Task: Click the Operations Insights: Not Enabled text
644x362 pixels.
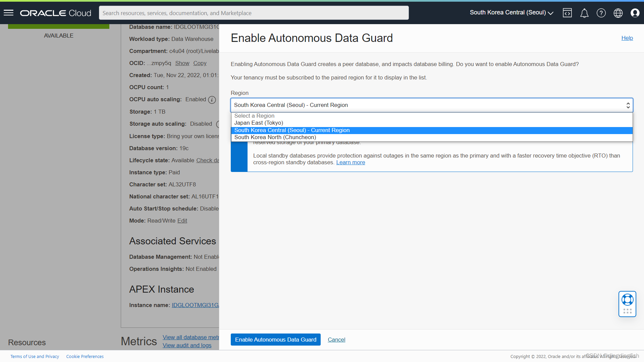Action: coord(173,269)
